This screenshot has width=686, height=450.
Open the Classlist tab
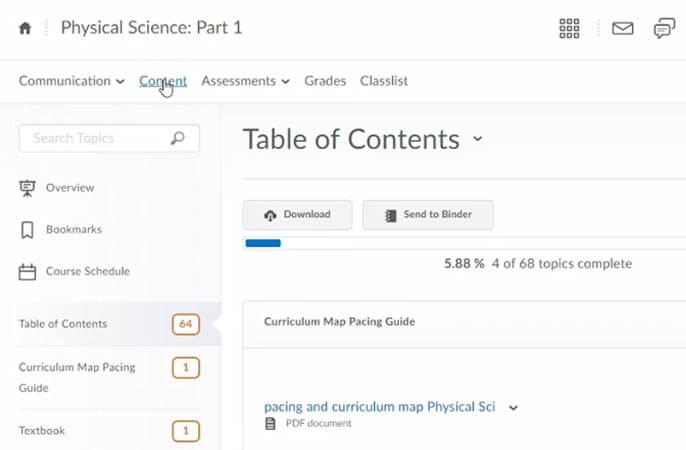click(x=384, y=81)
